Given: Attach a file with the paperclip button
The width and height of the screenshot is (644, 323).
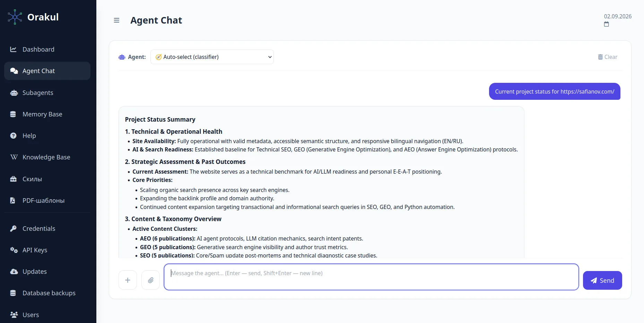Looking at the screenshot, I should point(150,280).
